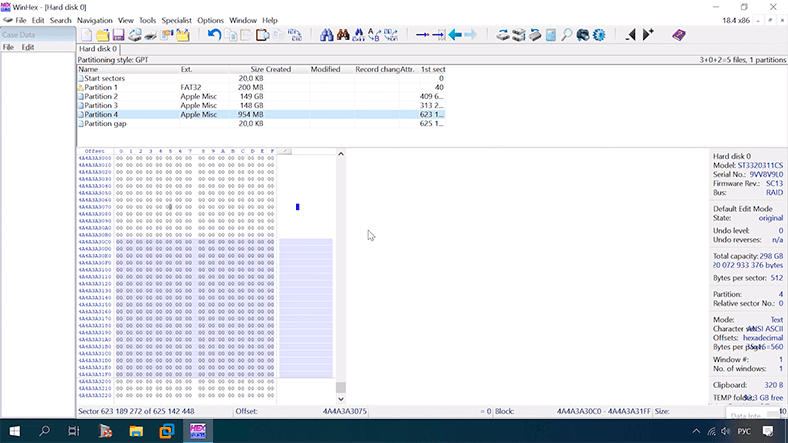Click the blue Back arrow
Screen dimensions: 788x443
pos(455,35)
